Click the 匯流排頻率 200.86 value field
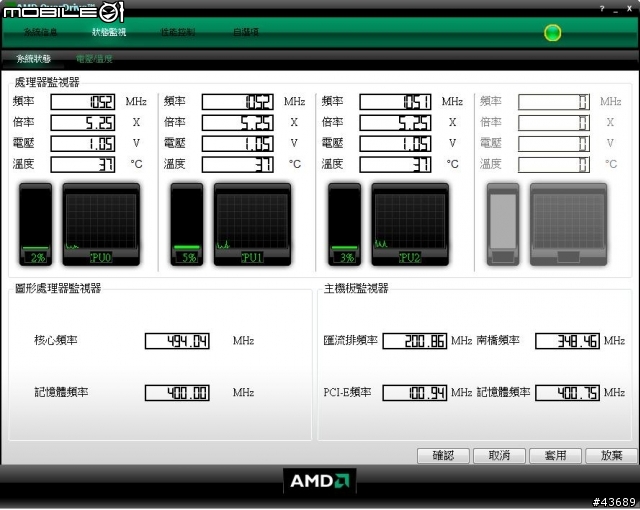Viewport: 640px width, 510px height. pos(415,341)
